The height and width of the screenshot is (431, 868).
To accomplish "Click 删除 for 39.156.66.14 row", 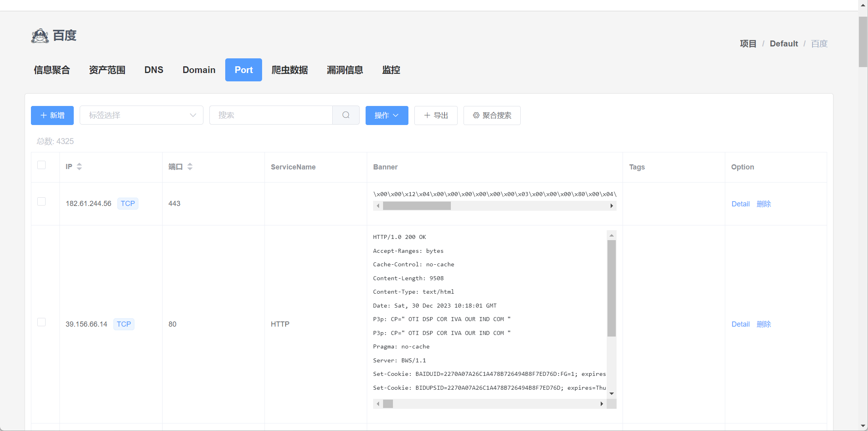I will point(764,324).
